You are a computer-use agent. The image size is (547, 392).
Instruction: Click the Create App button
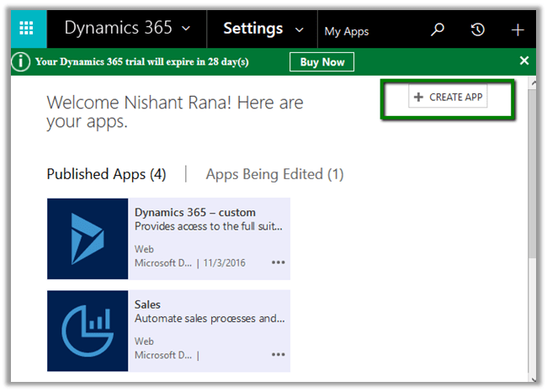point(449,98)
